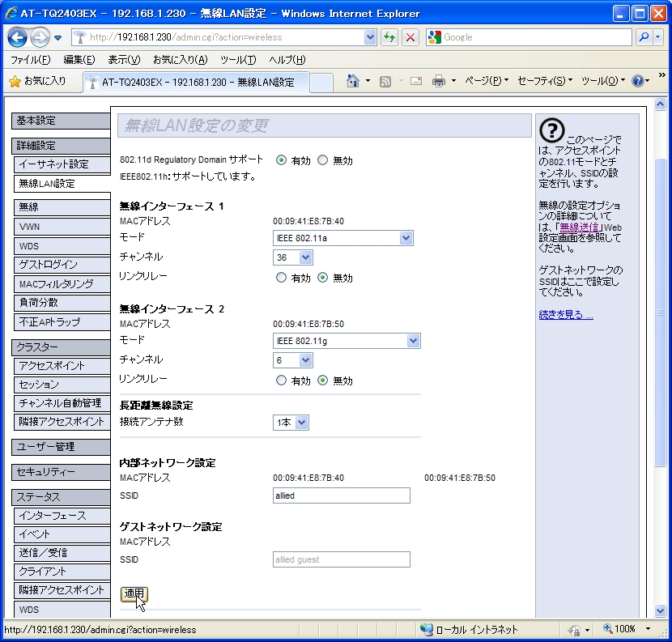Enable 802.11d Regulatory Domain 有効 radio
Image resolution: width=672 pixels, height=642 pixels.
pyautogui.click(x=281, y=160)
